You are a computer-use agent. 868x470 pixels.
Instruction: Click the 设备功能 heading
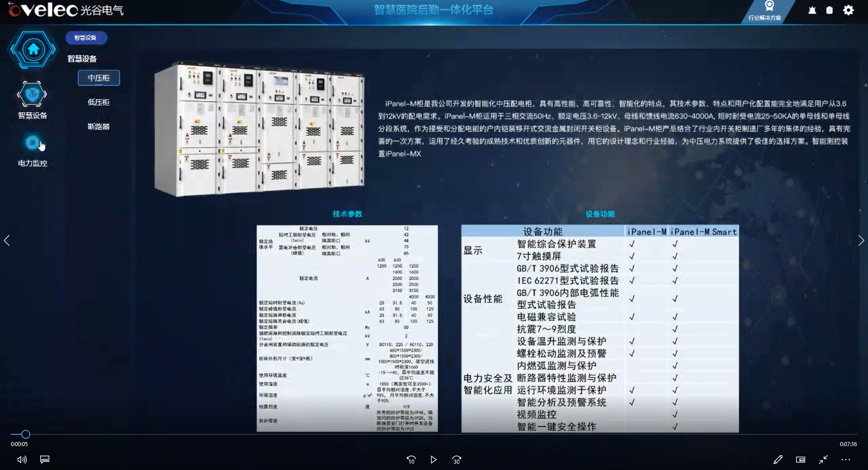click(x=600, y=214)
